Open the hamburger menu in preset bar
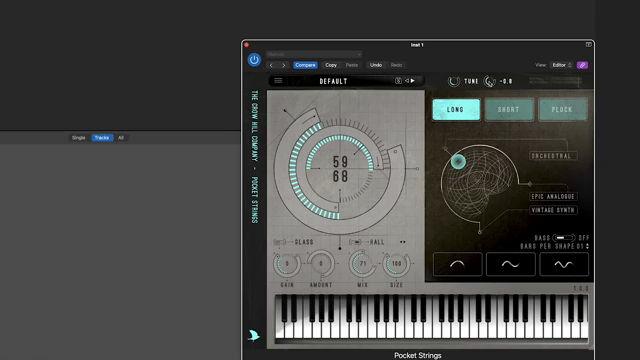 click(278, 81)
